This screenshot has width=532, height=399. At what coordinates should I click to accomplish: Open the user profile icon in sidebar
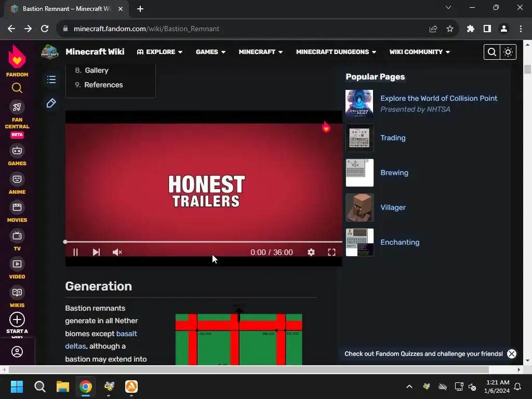click(x=17, y=352)
